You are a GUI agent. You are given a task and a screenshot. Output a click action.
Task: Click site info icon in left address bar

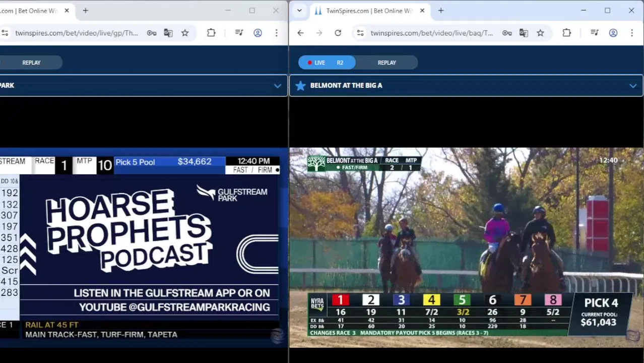(5, 33)
